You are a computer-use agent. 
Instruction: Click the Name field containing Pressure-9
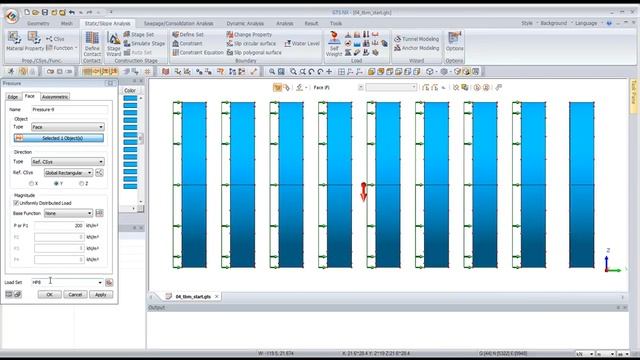(x=70, y=109)
